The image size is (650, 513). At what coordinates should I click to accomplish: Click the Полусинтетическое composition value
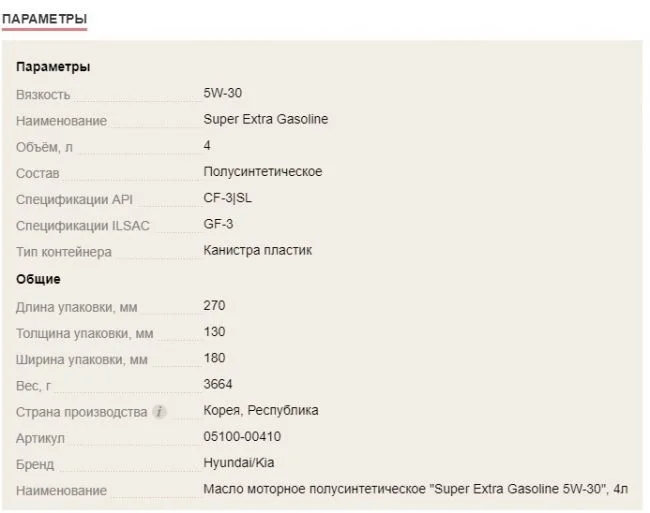point(262,171)
